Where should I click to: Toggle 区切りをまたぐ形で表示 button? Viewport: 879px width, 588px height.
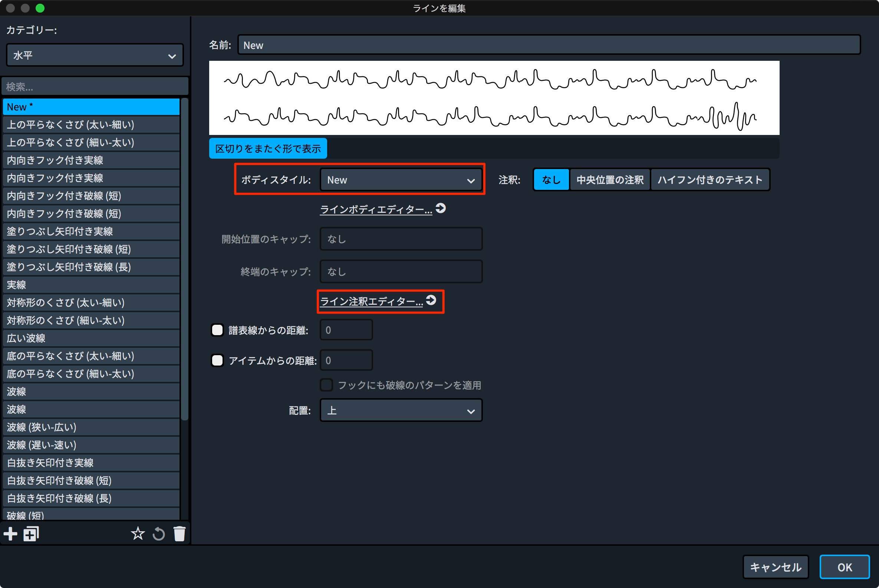point(268,149)
